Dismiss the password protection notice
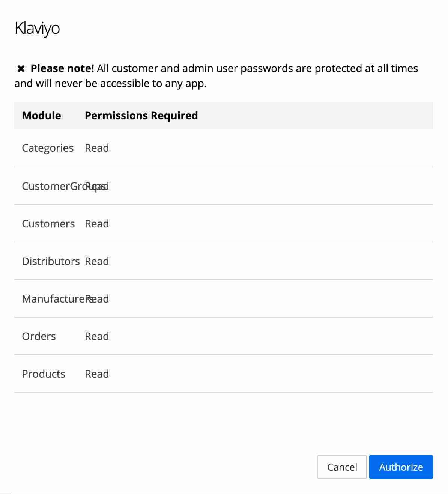Viewport: 448px width, 494px height. click(21, 68)
